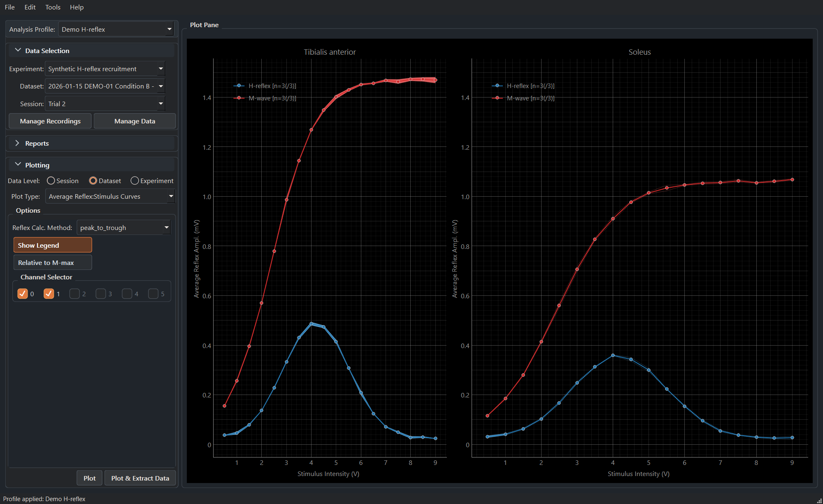Open the Edit menu
Screen dimensions: 823x504
point(30,7)
